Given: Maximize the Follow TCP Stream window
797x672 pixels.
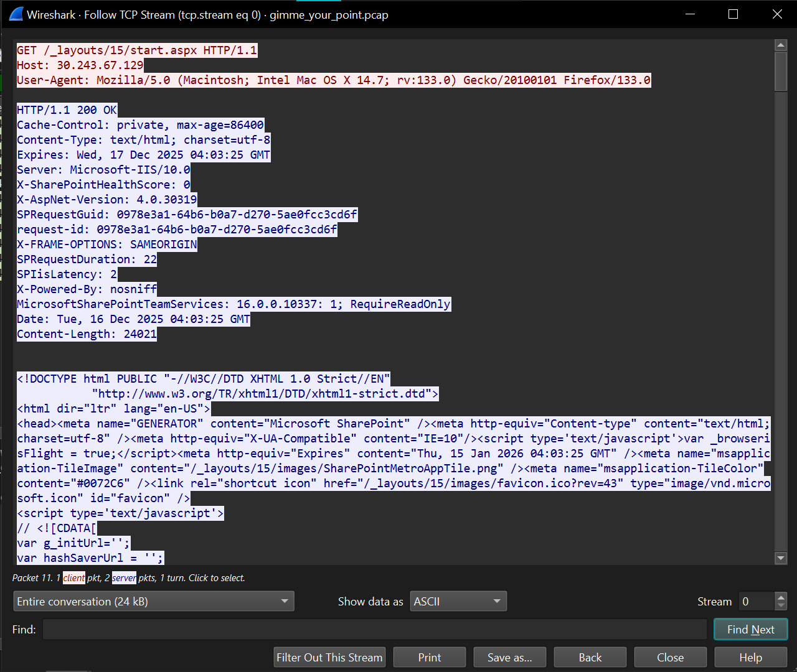Looking at the screenshot, I should click(733, 14).
